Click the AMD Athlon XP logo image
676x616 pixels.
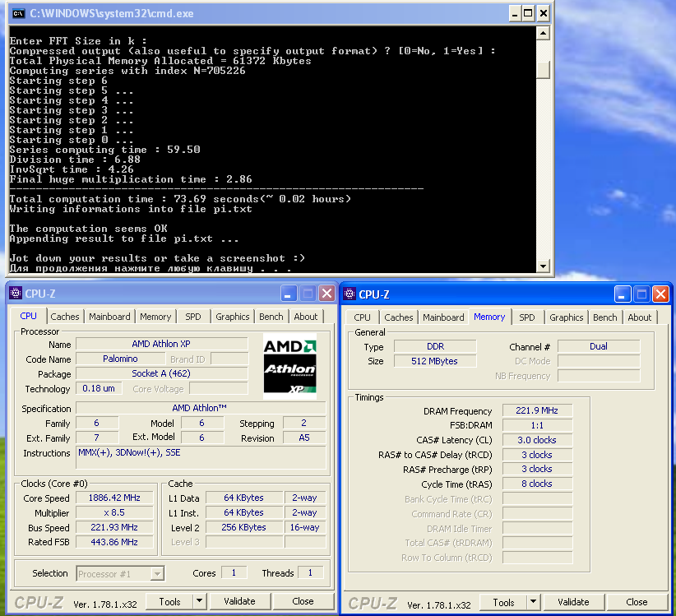(289, 366)
